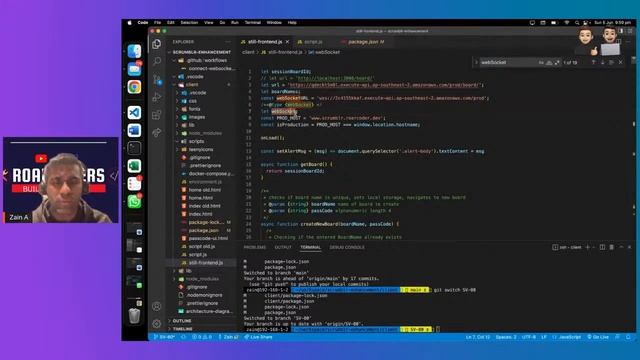Expand the replace field with the find widget chevron
Image resolution: width=640 pixels, height=360 pixels.
[x=476, y=62]
